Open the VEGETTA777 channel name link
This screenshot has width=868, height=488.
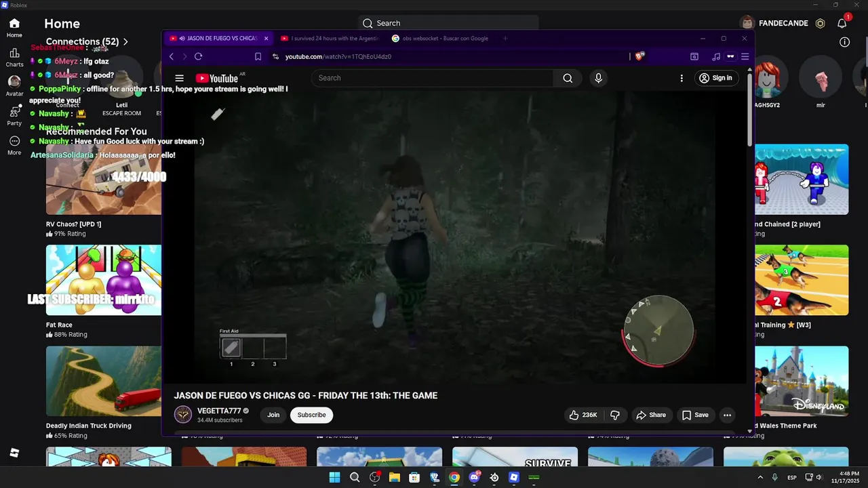coord(219,411)
